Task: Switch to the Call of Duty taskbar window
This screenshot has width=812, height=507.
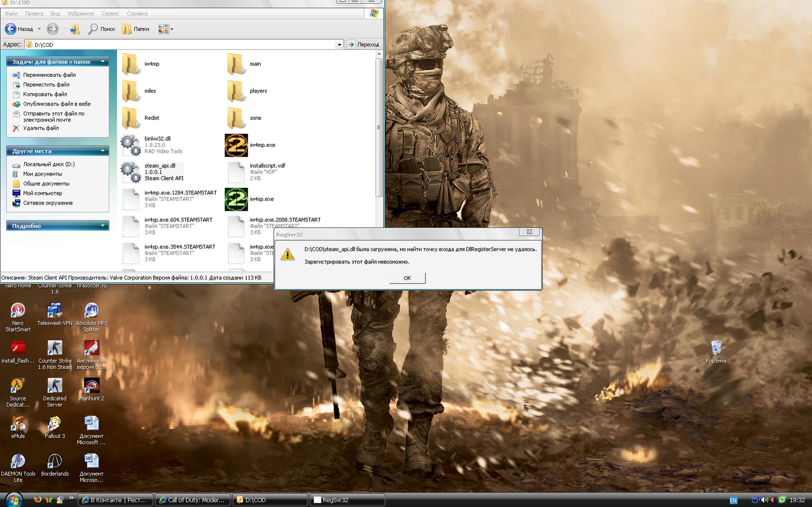Action: pyautogui.click(x=192, y=500)
